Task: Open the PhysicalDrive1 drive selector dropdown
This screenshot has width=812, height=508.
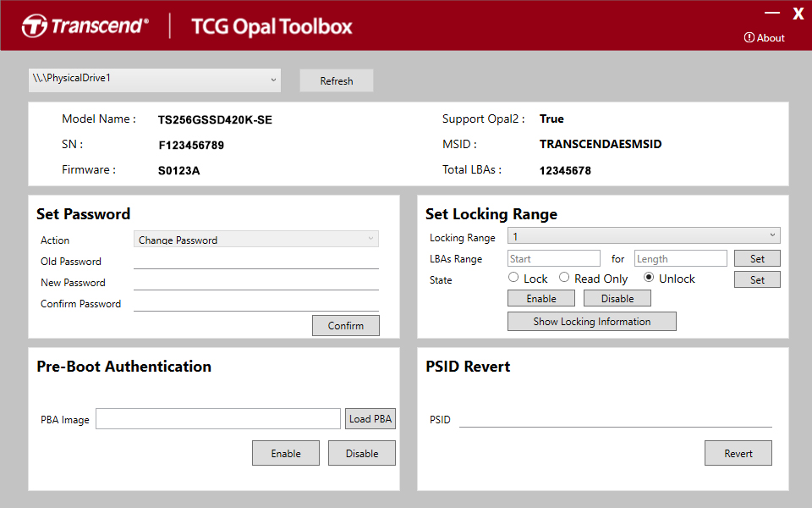Action: (155, 80)
